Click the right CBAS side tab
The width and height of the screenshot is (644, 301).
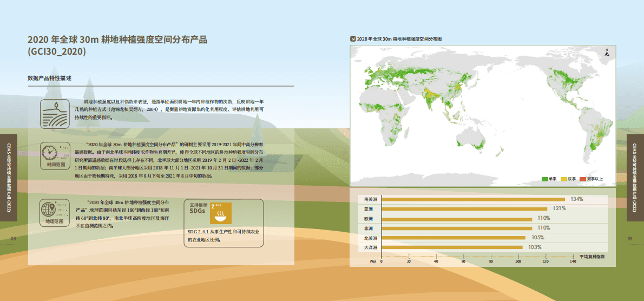[635, 178]
